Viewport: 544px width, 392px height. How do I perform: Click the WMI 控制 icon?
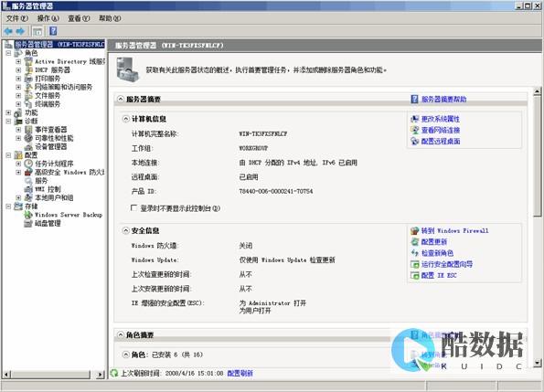coord(28,189)
